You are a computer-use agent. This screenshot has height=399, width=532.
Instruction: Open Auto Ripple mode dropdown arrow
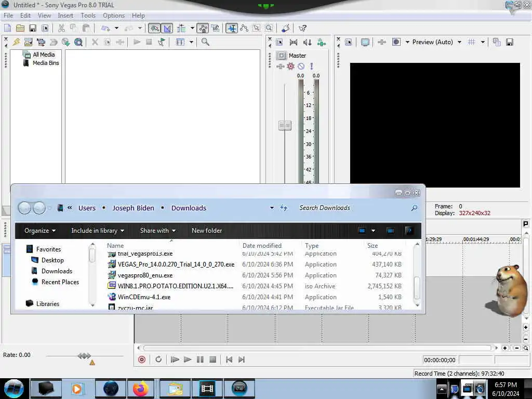click(x=192, y=28)
